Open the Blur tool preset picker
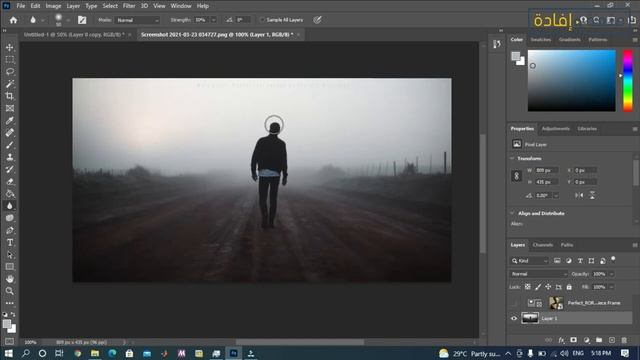This screenshot has width=640, height=360. pos(36,20)
